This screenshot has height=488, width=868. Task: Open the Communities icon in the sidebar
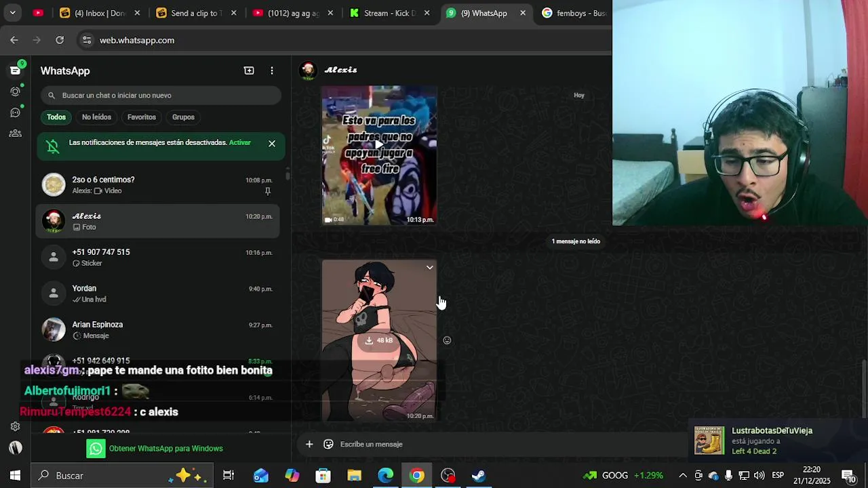(x=15, y=134)
